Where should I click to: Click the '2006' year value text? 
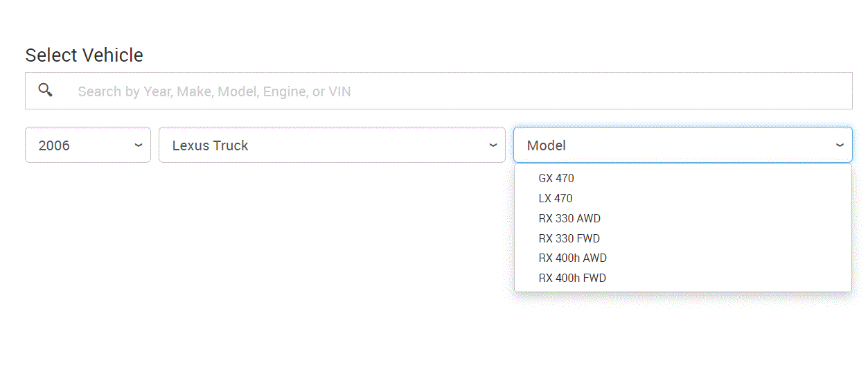tap(54, 145)
